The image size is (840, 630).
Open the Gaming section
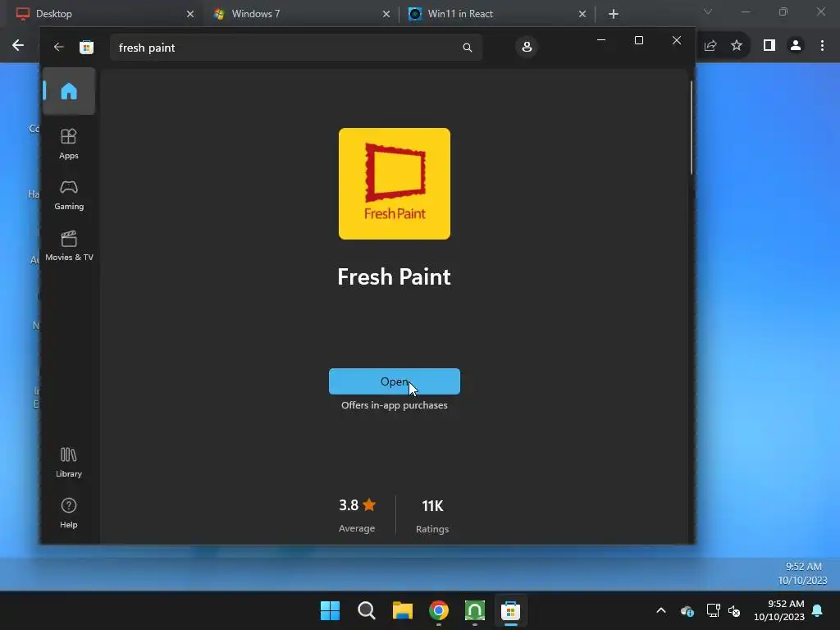pos(69,195)
